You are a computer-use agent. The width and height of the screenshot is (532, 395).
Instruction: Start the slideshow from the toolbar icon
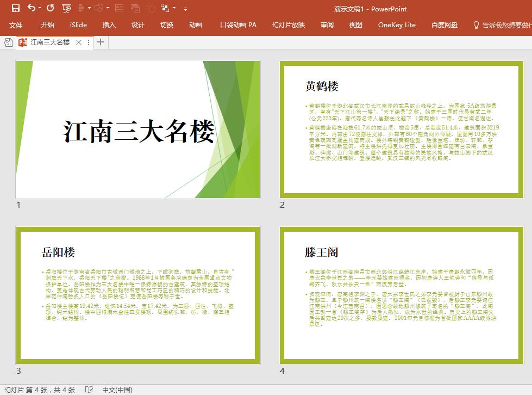point(66,8)
